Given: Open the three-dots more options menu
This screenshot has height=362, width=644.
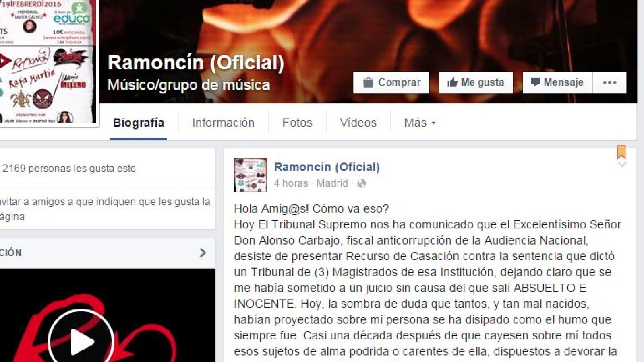Looking at the screenshot, I should coord(609,82).
